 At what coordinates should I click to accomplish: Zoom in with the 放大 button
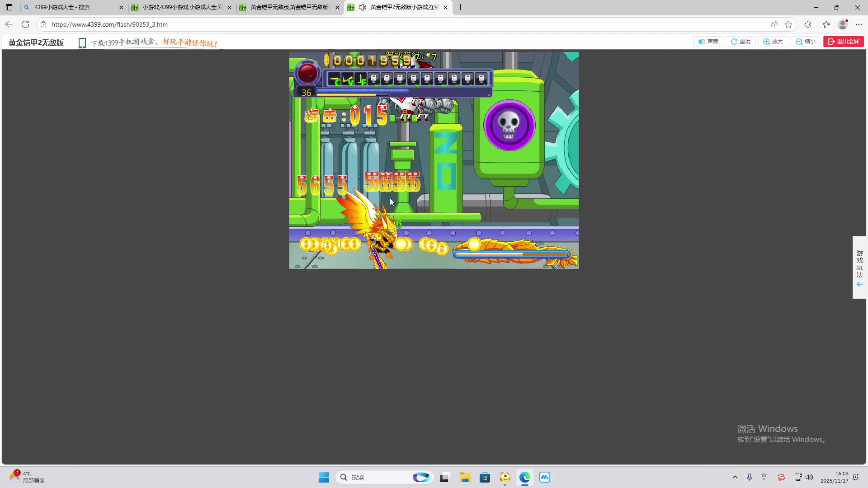(x=773, y=42)
